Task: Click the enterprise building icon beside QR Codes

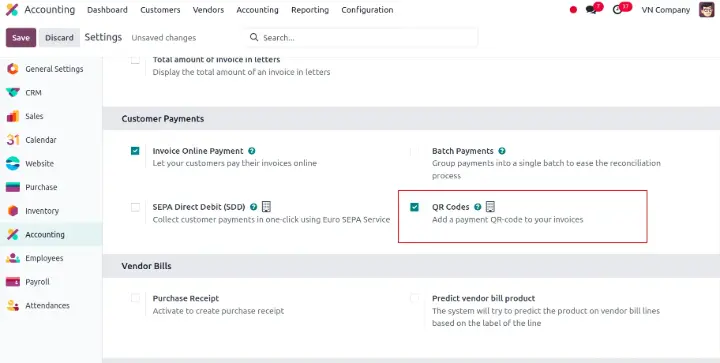Action: [x=490, y=207]
